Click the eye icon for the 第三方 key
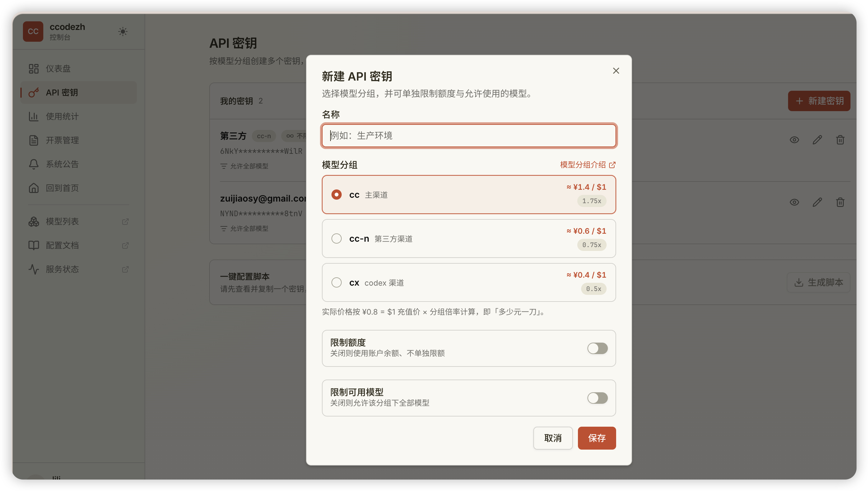 coord(794,139)
